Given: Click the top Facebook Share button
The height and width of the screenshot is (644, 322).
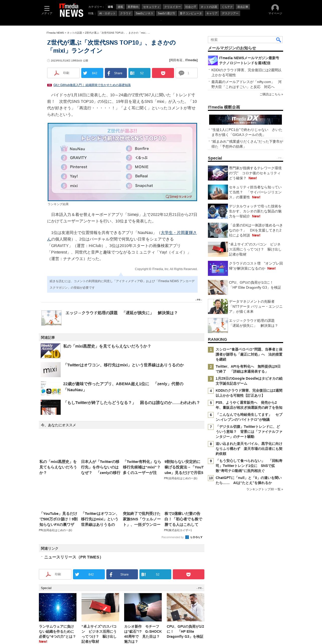Looking at the screenshot, I should (116, 73).
